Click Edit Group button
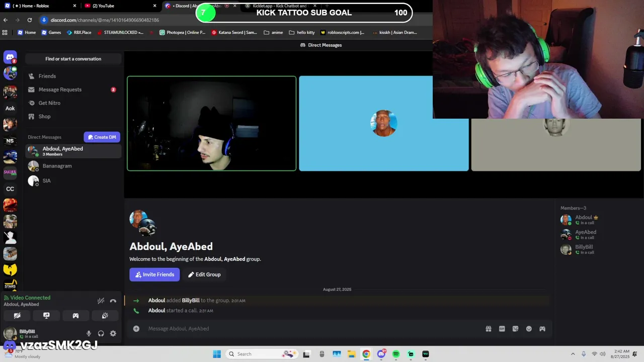The image size is (644, 362). point(204,275)
